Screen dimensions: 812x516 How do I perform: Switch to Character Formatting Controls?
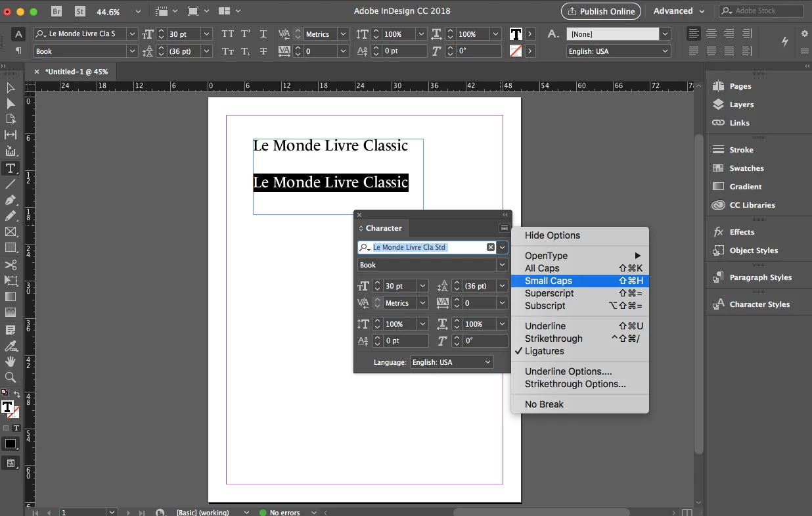[x=18, y=34]
